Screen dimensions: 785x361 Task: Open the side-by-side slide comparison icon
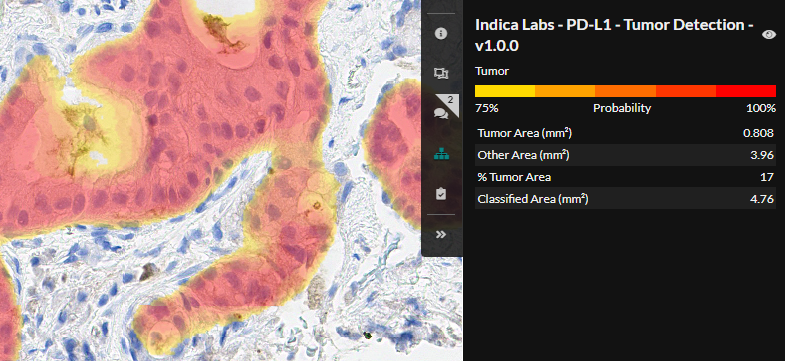coord(441,74)
